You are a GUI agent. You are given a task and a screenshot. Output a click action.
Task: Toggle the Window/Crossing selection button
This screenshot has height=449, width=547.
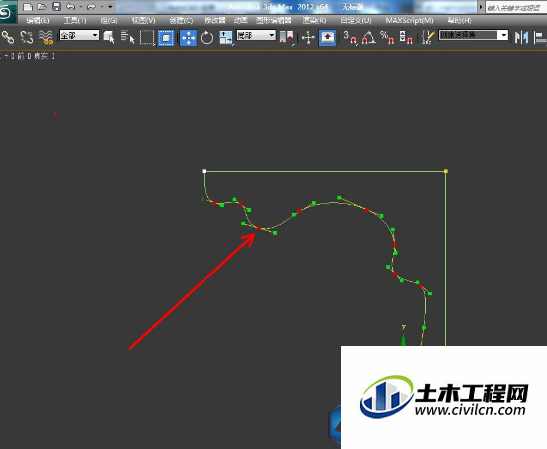pos(166,38)
